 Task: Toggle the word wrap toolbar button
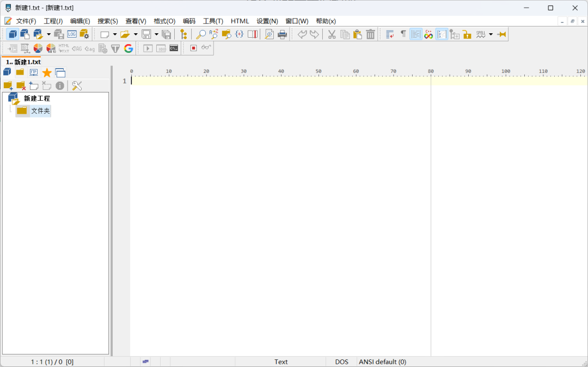[x=390, y=34]
